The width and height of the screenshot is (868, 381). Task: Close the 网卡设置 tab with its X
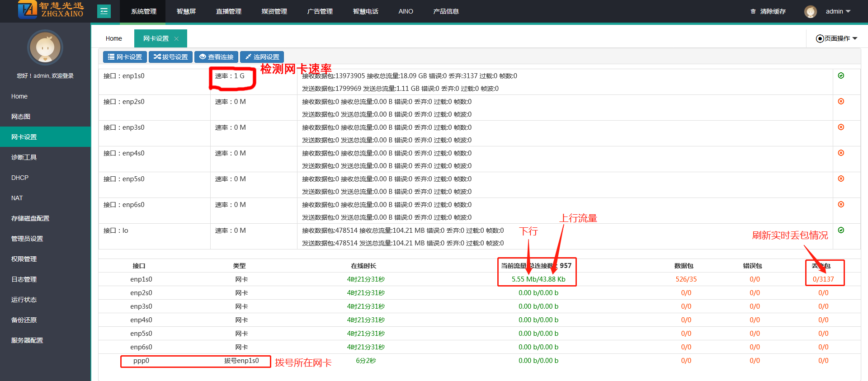coord(177,39)
